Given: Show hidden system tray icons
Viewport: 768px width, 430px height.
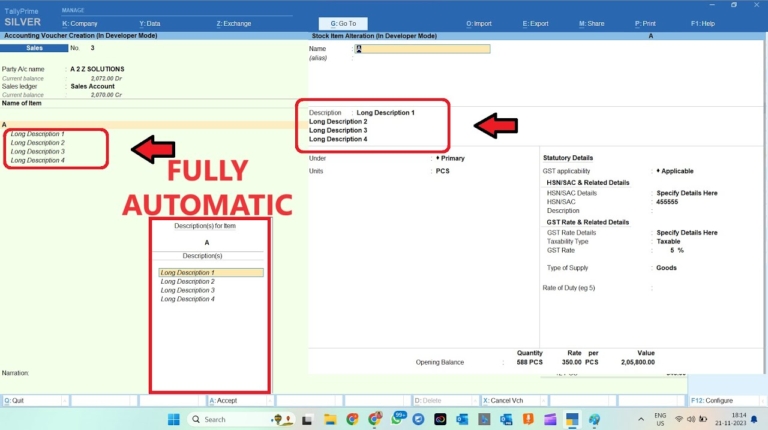Looking at the screenshot, I should click(640, 419).
